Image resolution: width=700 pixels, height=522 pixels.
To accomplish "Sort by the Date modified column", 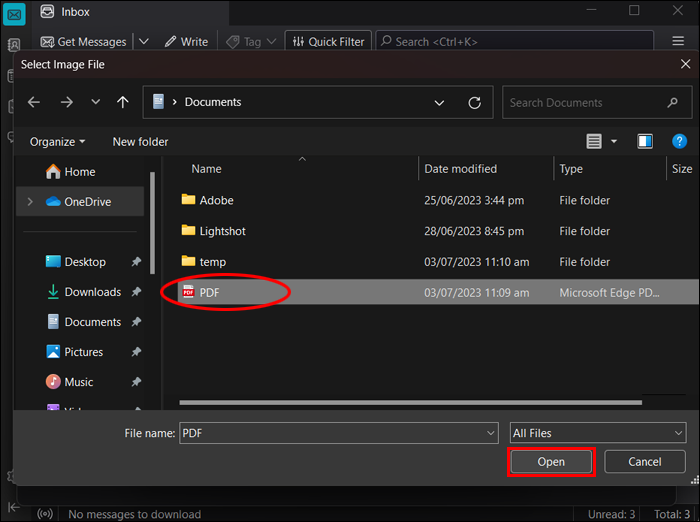I will (460, 169).
